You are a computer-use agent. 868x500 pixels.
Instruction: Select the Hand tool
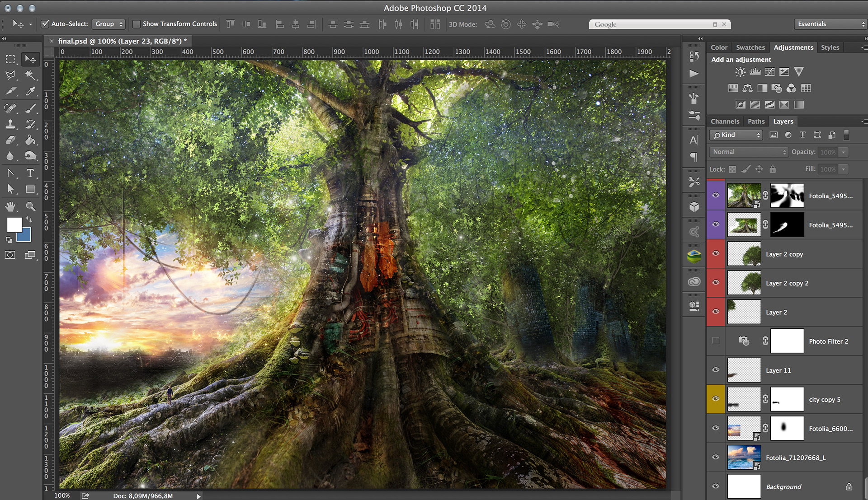pos(10,206)
